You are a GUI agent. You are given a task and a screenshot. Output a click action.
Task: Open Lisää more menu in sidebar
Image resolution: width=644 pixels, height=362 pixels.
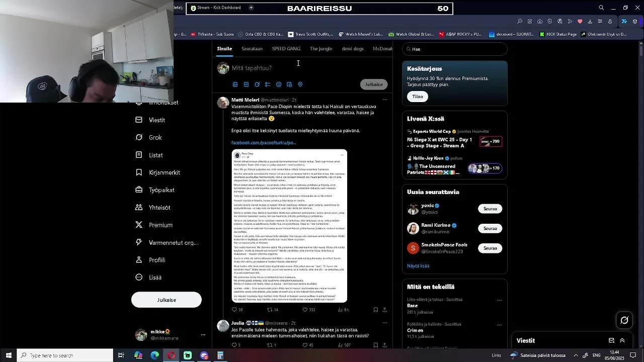point(148,278)
